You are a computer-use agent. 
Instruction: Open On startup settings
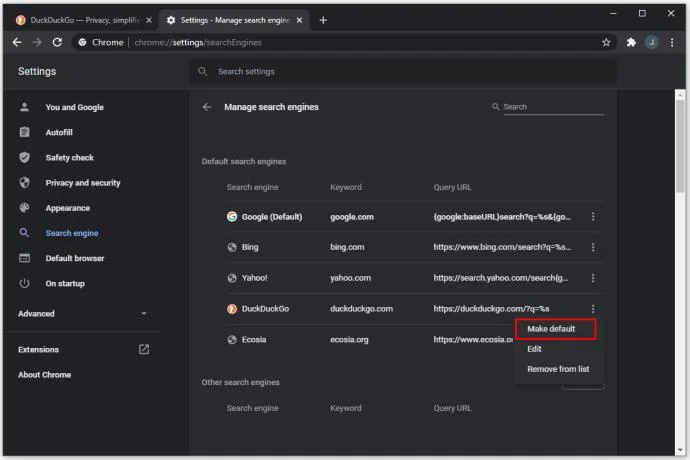pos(65,283)
